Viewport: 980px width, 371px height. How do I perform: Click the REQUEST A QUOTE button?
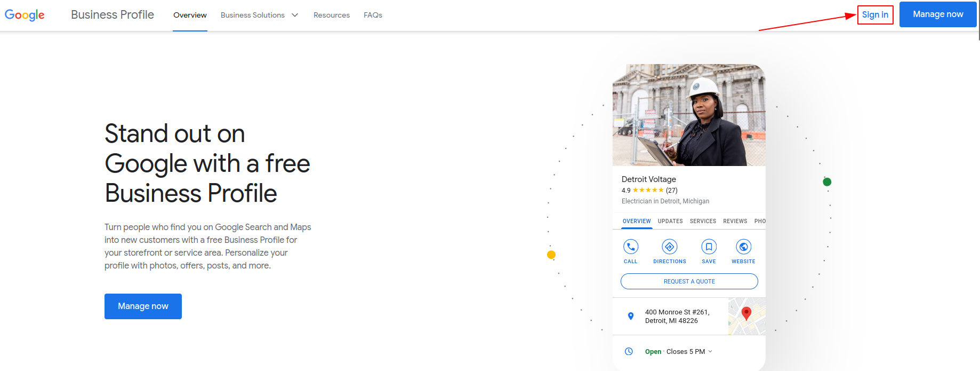tap(689, 281)
